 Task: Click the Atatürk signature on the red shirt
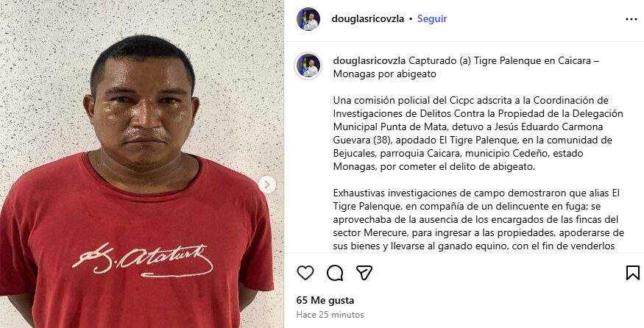coord(143,260)
